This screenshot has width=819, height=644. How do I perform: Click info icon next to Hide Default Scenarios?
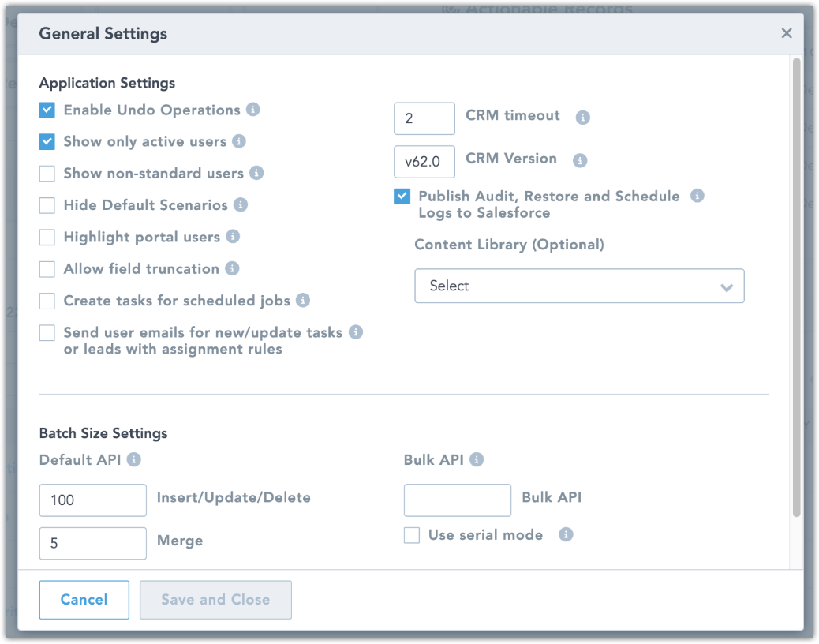coord(241,204)
